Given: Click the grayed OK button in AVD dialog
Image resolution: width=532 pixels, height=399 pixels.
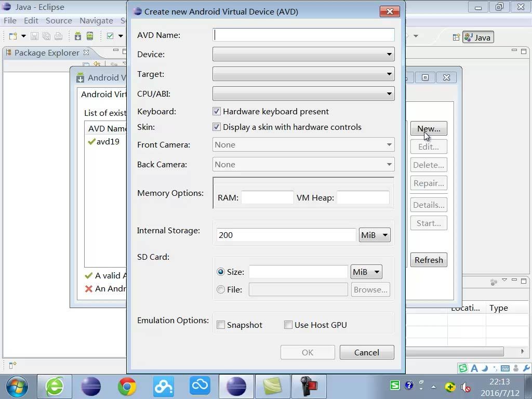Looking at the screenshot, I should 308,353.
